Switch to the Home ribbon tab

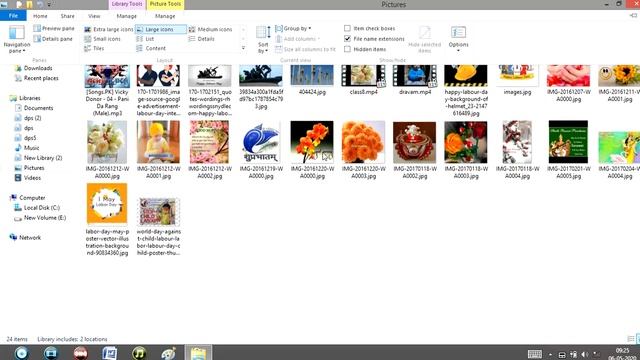[x=40, y=16]
